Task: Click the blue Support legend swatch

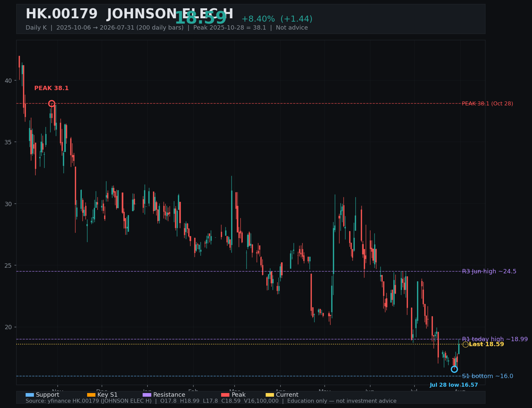Action: click(30, 395)
